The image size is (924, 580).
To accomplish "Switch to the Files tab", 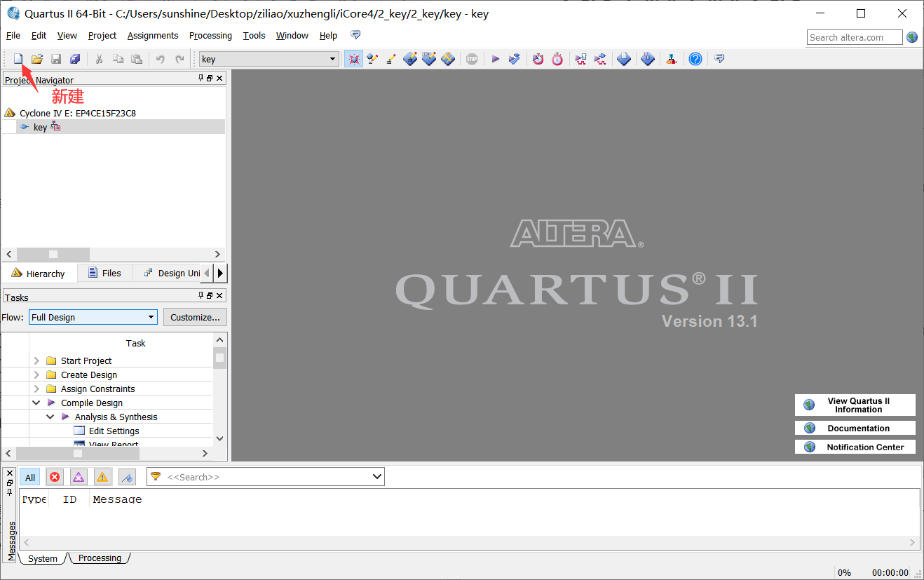I will [104, 273].
